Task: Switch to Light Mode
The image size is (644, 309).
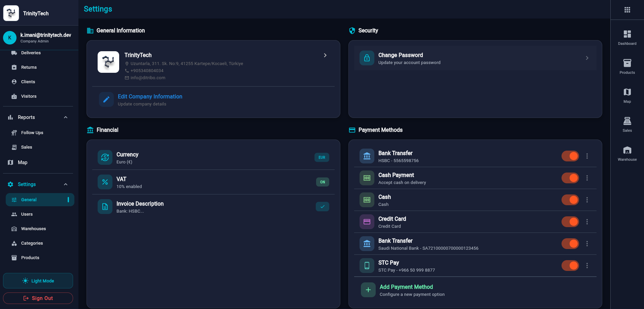Action: (38, 281)
